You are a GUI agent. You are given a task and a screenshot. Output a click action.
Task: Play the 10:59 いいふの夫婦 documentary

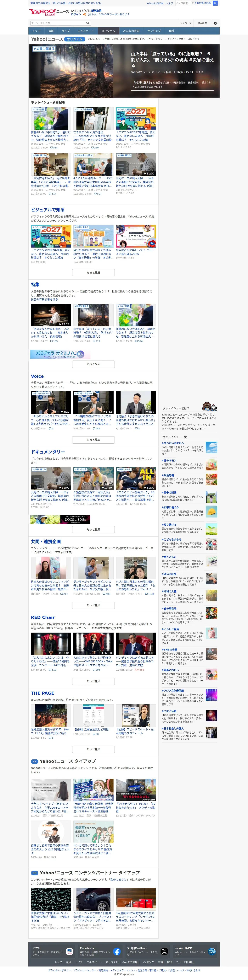pos(93,478)
